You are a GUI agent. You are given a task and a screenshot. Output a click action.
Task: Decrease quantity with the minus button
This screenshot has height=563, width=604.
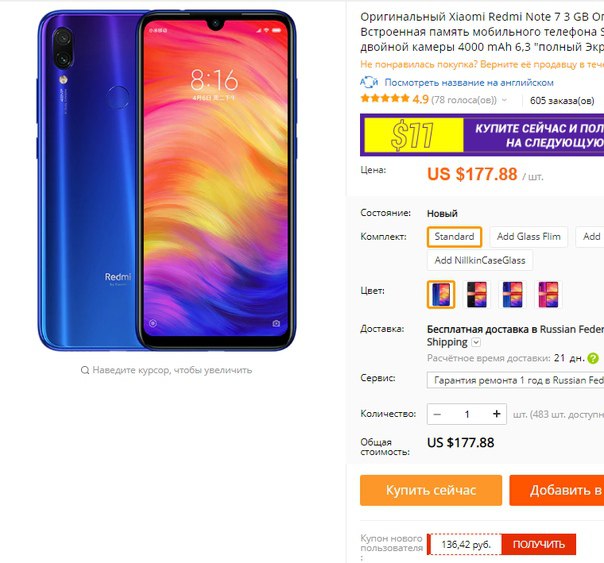[437, 414]
